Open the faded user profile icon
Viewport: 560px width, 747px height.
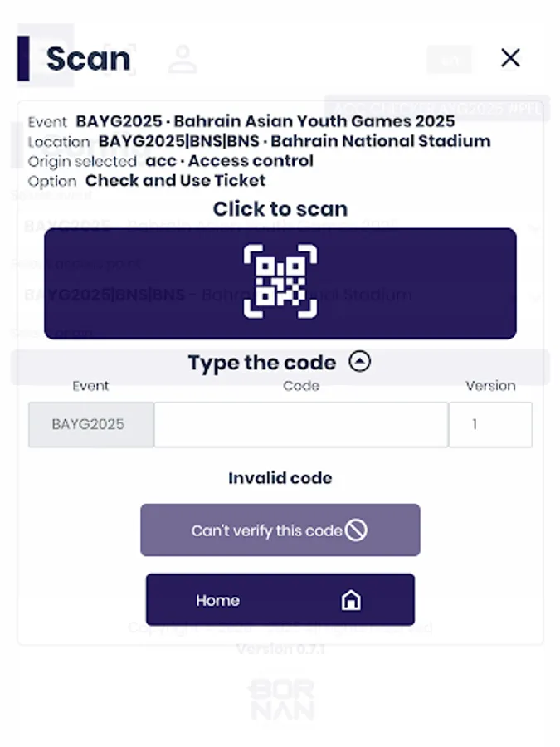[182, 59]
